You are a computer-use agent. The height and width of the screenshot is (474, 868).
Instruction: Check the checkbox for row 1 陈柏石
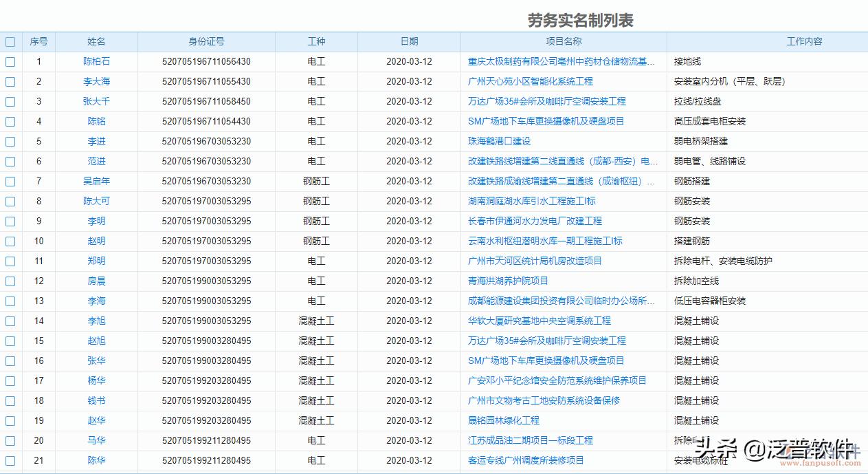(x=10, y=61)
